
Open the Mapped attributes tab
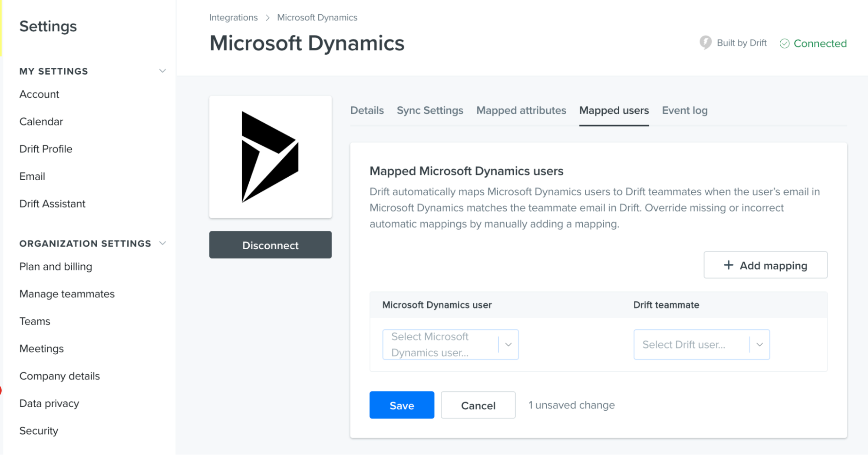[x=521, y=110]
